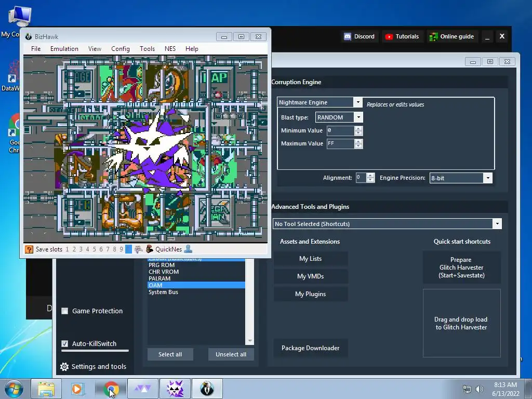Screen dimensions: 532x399
Task: Open Windows Start menu
Action: coord(14,389)
